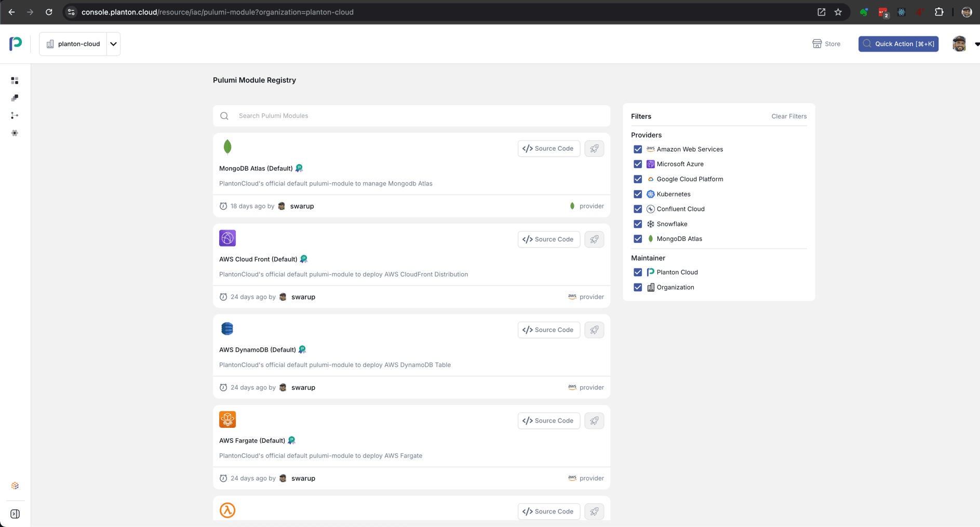Viewport: 980px width, 527px height.
Task: Open page in external window icon in address bar
Action: pyautogui.click(x=821, y=12)
